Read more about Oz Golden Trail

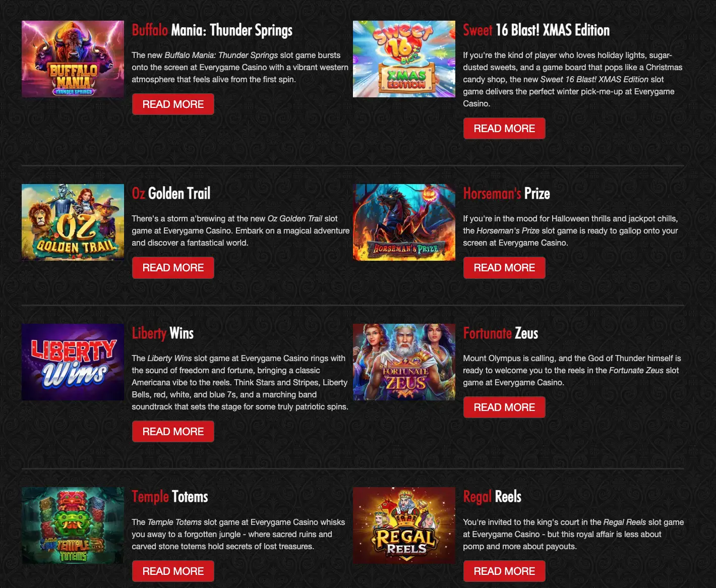173,268
